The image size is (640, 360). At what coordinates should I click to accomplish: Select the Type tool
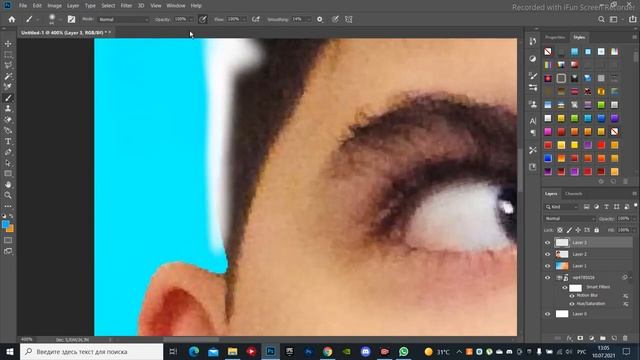(8, 141)
